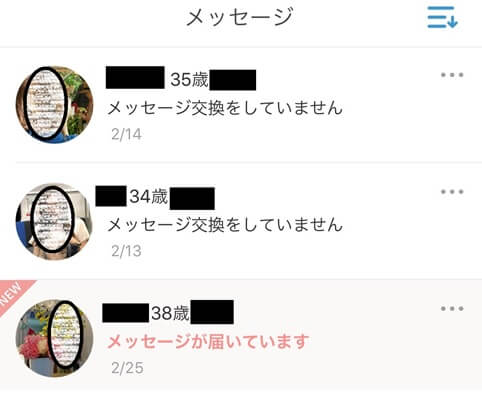Select the 35歳 name and age line
482x415 pixels.
[x=181, y=79]
